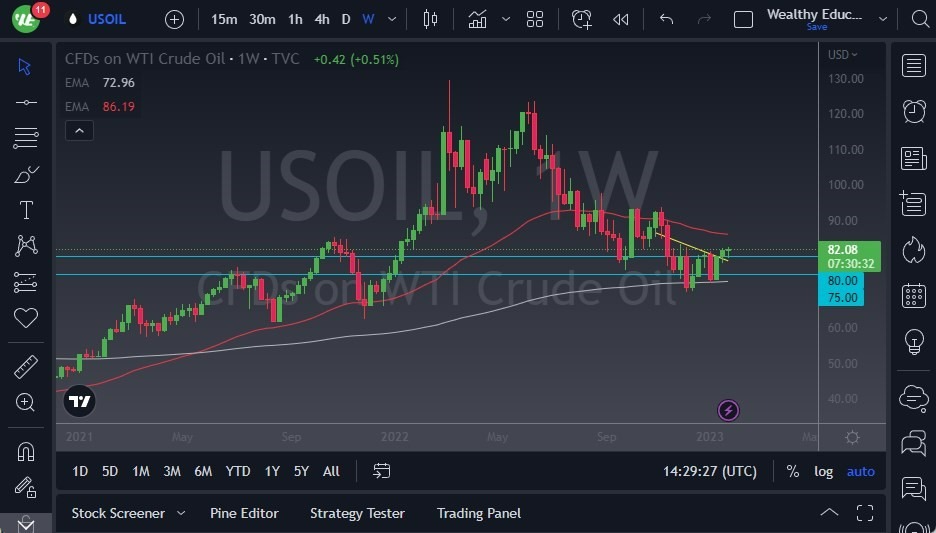Click the USOIL symbol search
Image resolution: width=936 pixels, height=533 pixels.
pyautogui.click(x=106, y=19)
